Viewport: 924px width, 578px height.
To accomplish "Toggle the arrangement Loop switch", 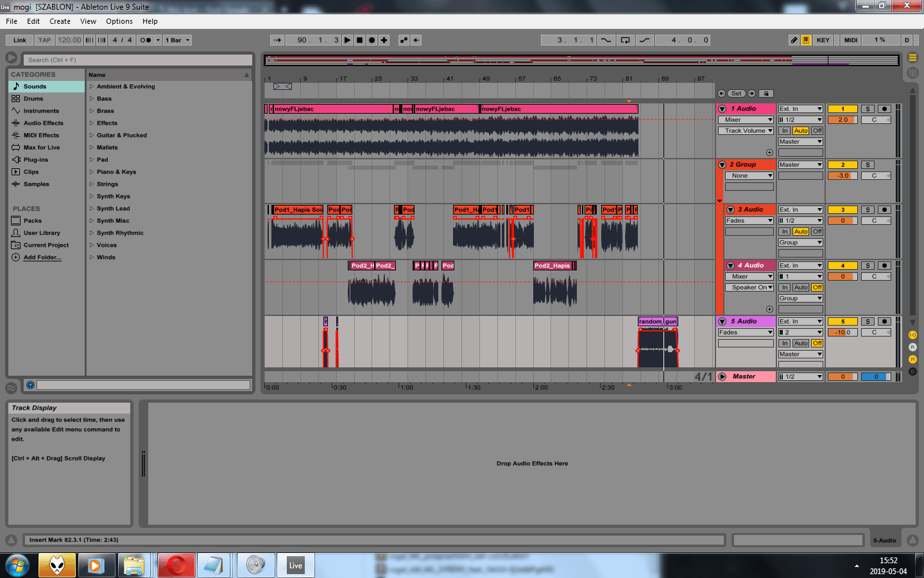I will pyautogui.click(x=625, y=40).
